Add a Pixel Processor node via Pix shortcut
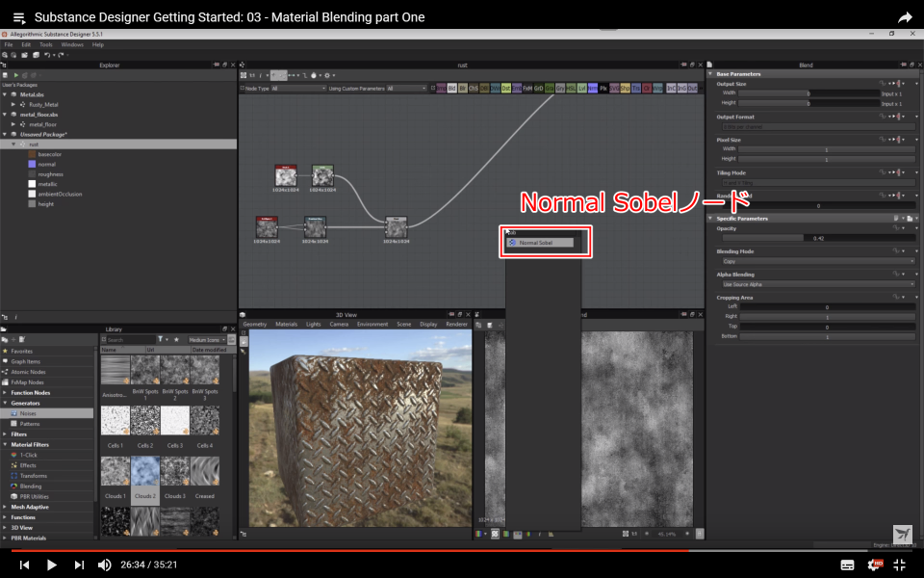 click(x=603, y=89)
